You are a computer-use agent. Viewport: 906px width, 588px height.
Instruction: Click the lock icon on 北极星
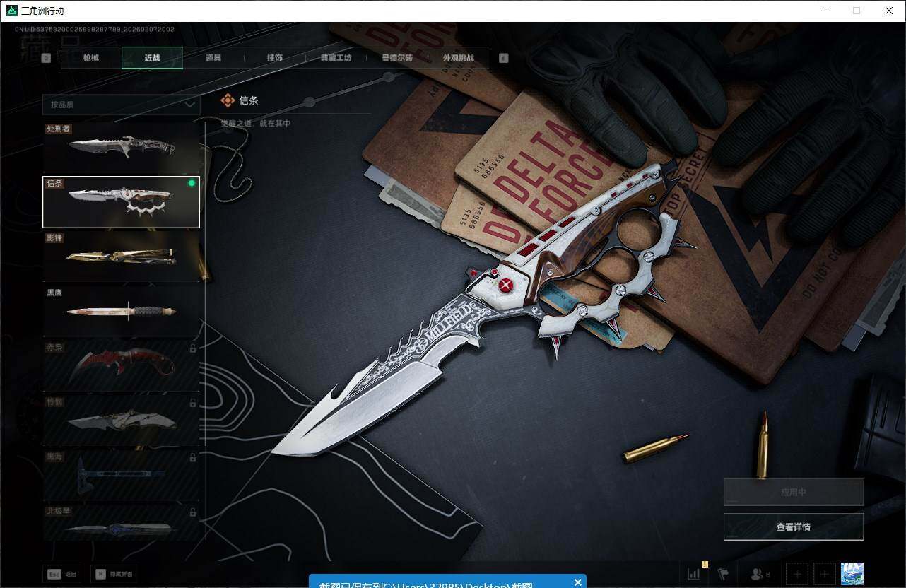(x=192, y=511)
